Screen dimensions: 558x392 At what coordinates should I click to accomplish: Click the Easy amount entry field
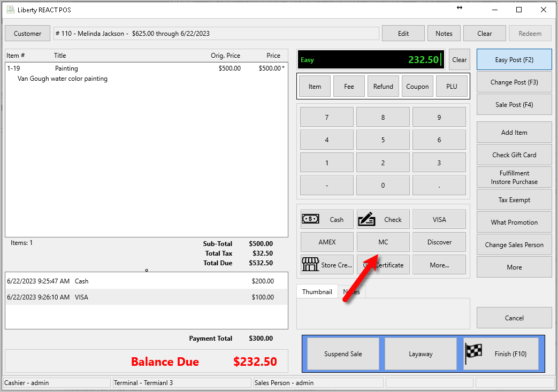click(x=371, y=59)
